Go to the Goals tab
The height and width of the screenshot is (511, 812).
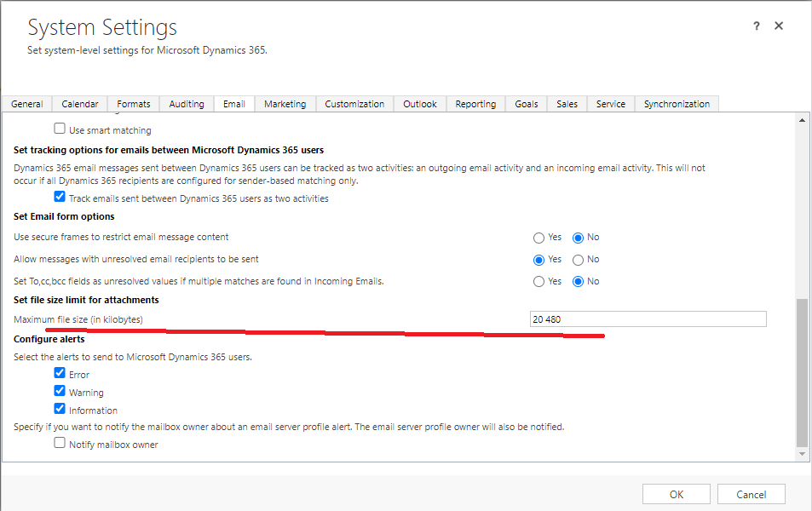tap(527, 104)
